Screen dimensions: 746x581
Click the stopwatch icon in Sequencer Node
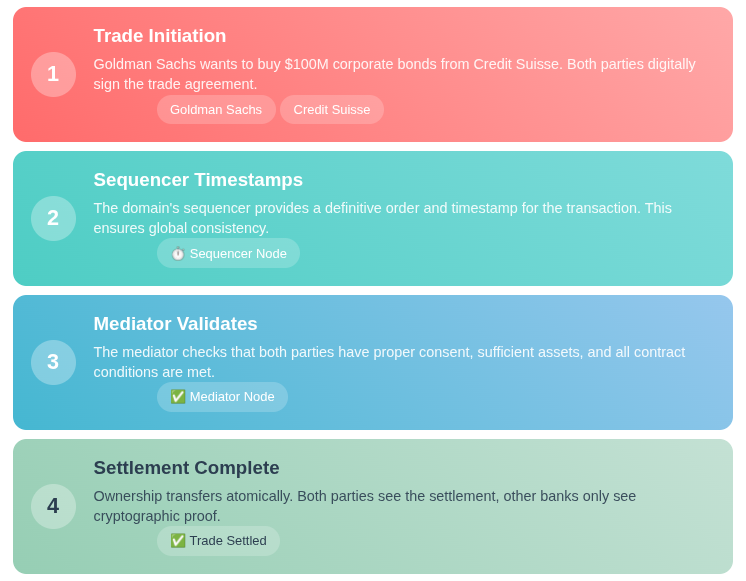click(x=178, y=254)
